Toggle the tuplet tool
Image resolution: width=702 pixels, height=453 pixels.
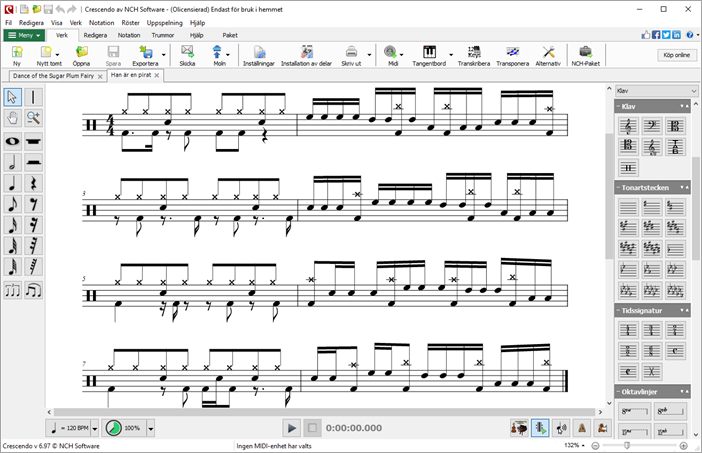click(13, 291)
